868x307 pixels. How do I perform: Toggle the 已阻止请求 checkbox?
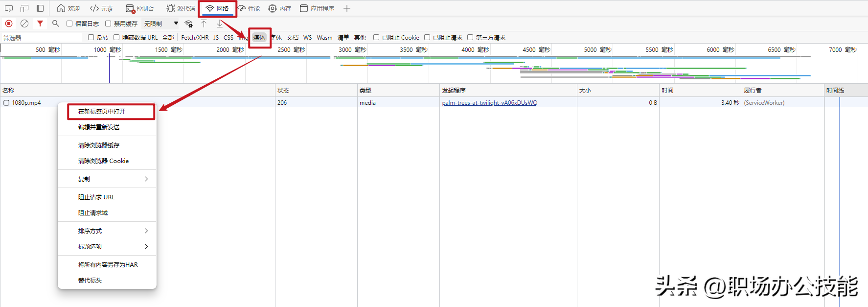tap(427, 37)
